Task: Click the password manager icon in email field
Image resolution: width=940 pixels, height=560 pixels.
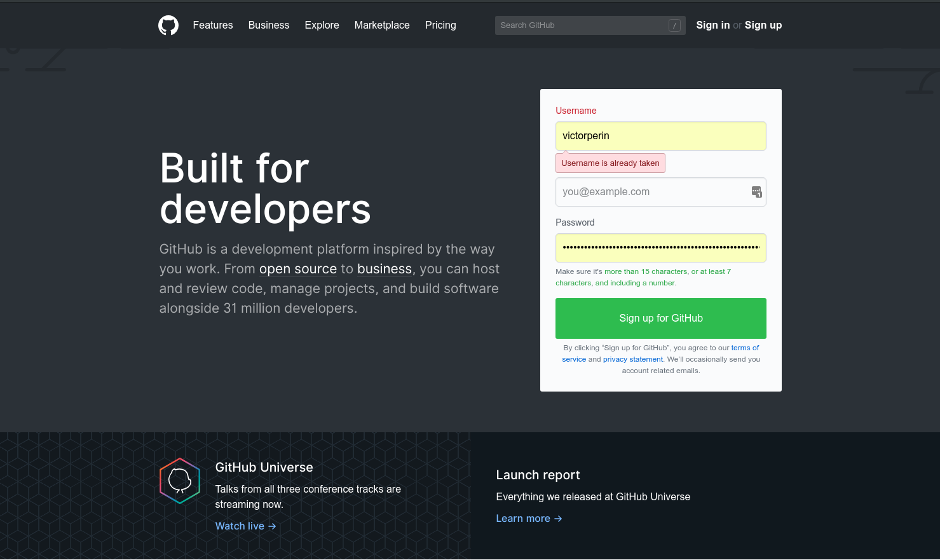Action: (x=756, y=192)
